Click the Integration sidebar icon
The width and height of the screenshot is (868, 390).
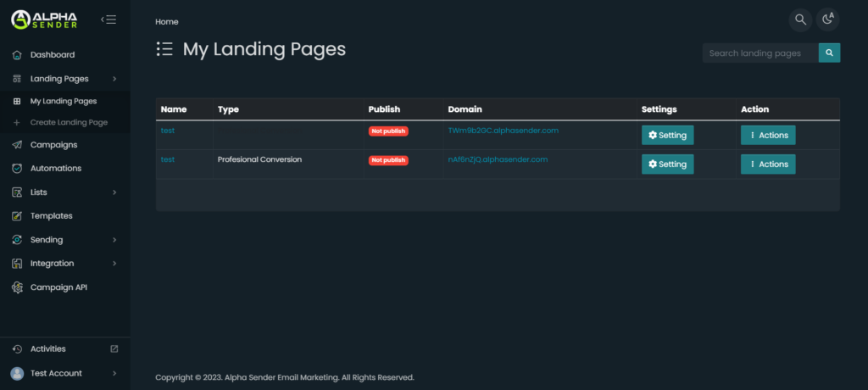pos(17,264)
